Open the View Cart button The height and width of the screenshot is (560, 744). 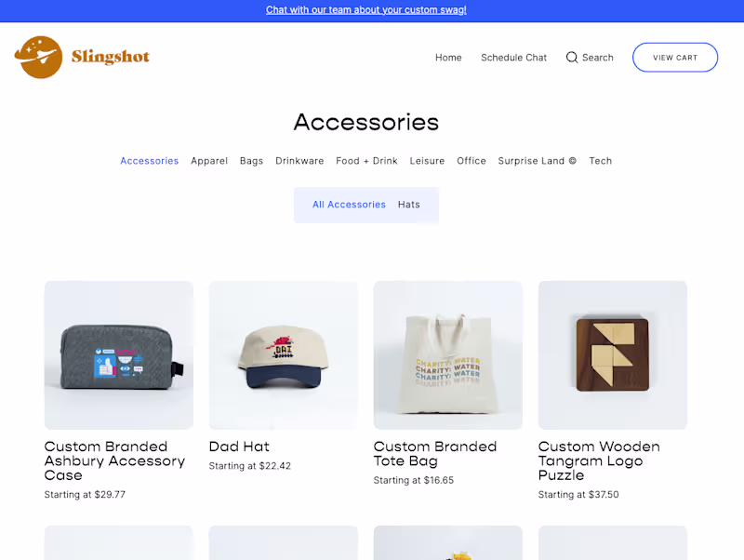pos(675,58)
